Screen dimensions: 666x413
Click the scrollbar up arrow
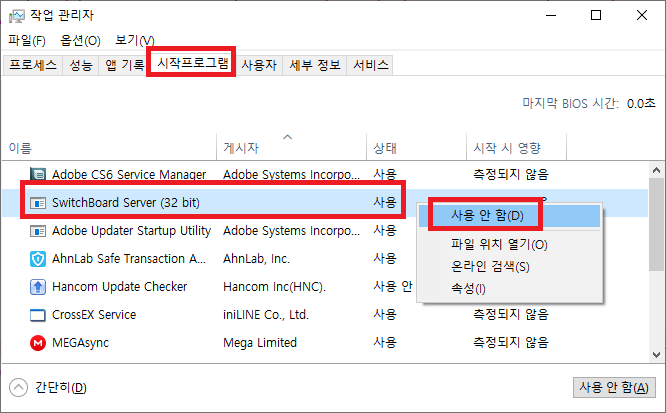[657, 170]
